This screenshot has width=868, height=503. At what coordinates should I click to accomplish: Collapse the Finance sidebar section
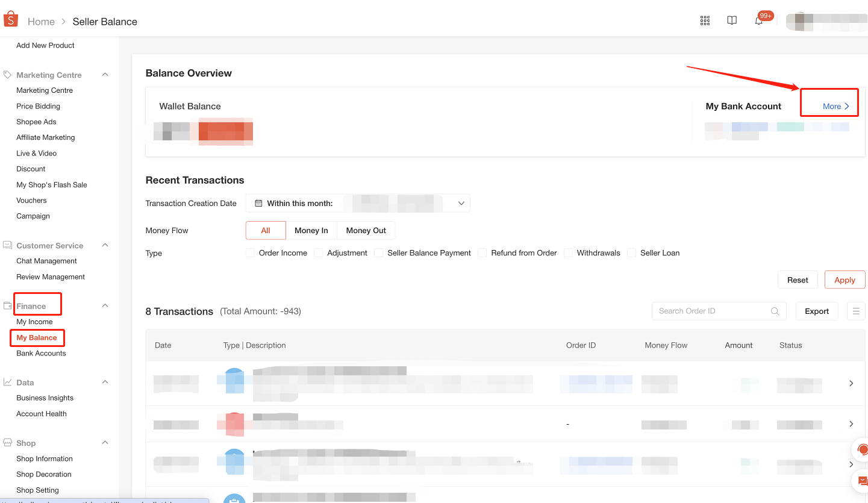pos(105,306)
